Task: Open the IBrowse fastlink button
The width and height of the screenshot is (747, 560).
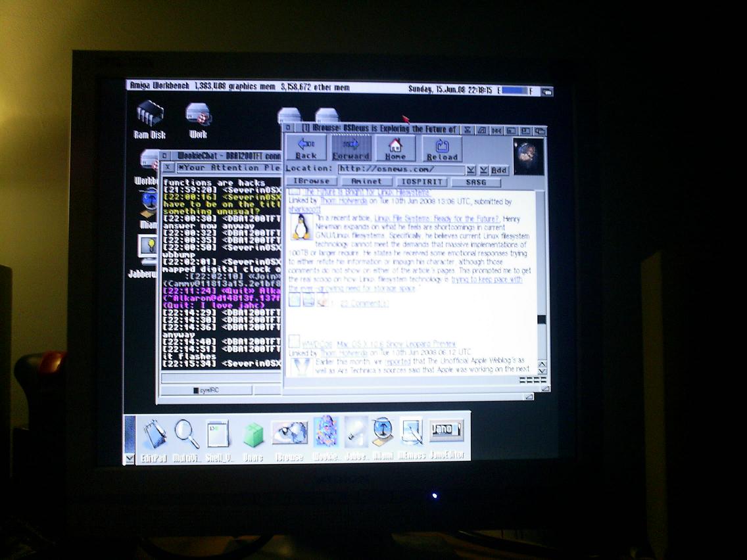Action: [312, 181]
